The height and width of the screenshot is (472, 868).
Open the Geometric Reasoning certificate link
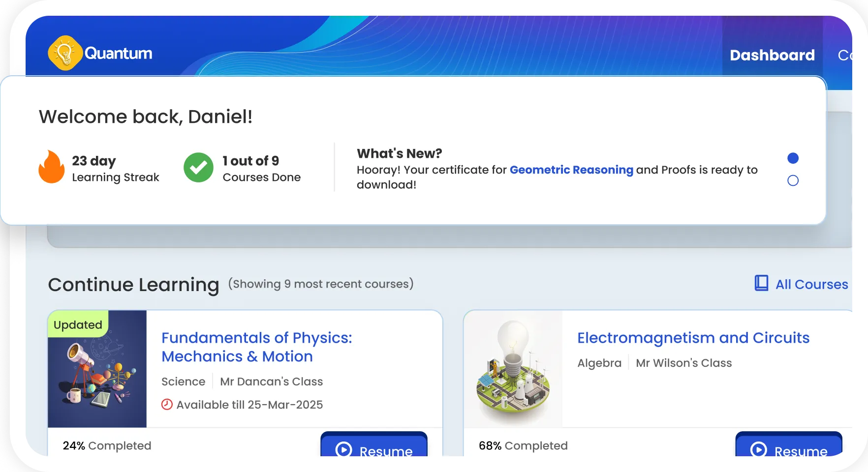[572, 170]
